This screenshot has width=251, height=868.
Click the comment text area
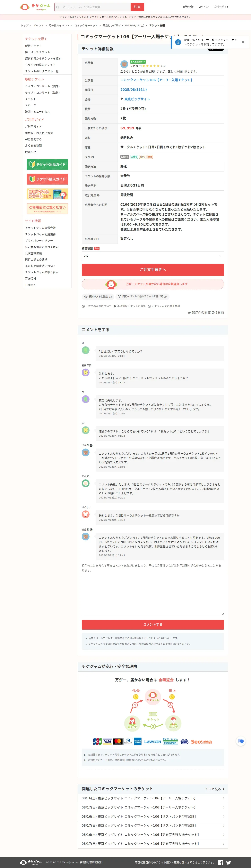point(153,595)
